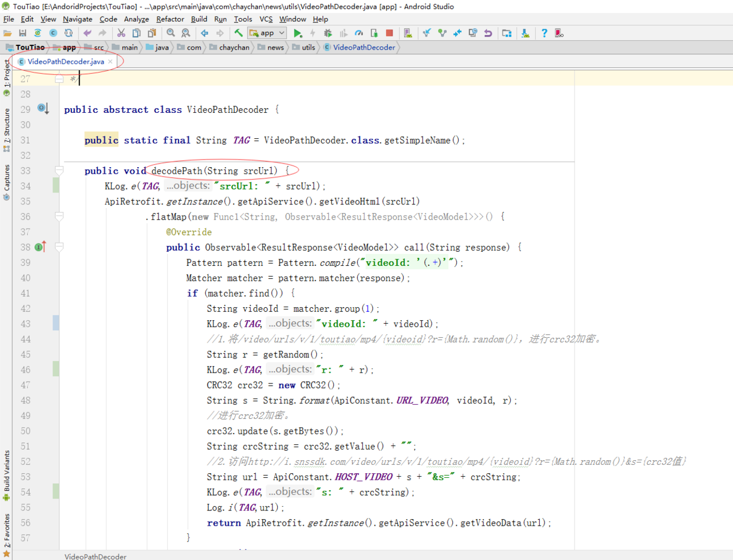Start debugging with the bug icon

(x=328, y=33)
